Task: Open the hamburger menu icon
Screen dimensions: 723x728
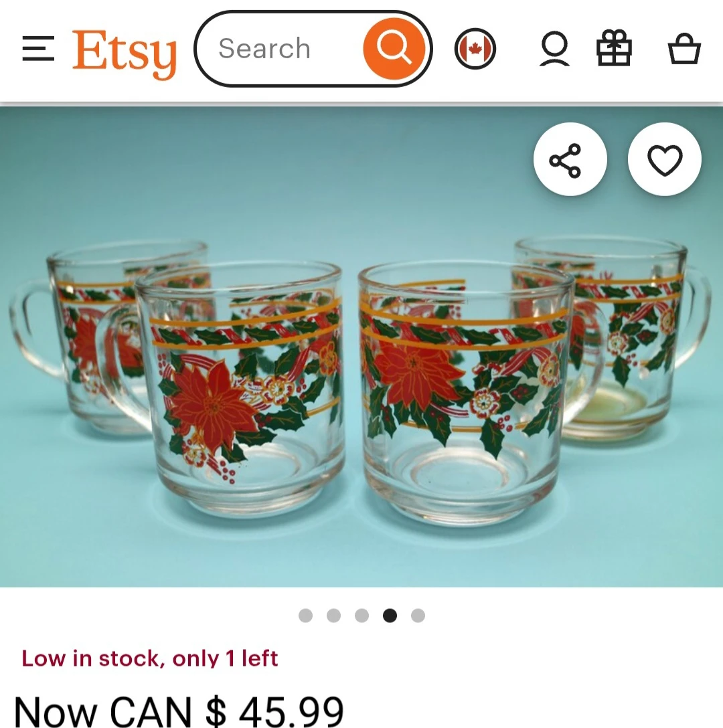Action: 38,49
